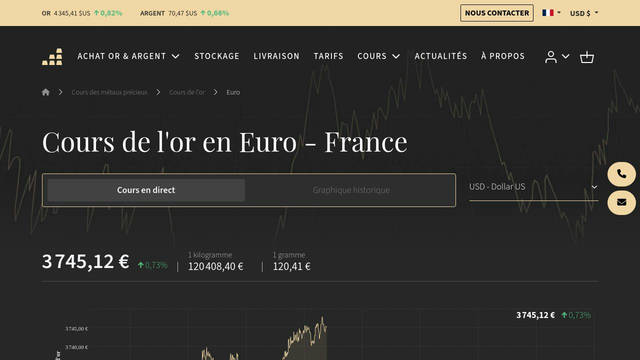This screenshot has height=360, width=640.
Task: Click the page heading Cours de l'or en Euro
Action: pyautogui.click(x=224, y=142)
